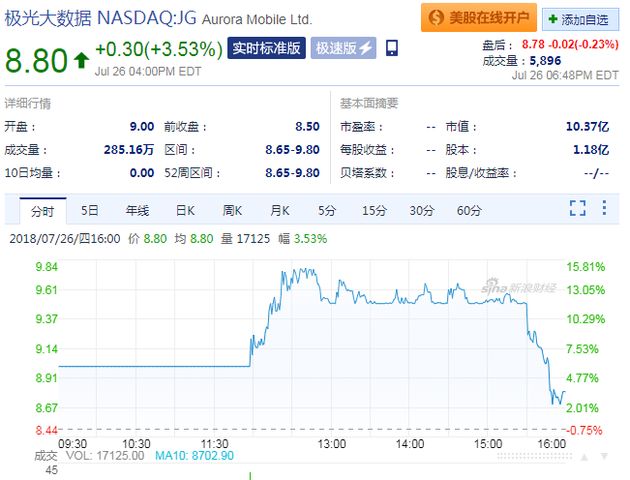
Task: Switch to 年线 yearly chart tab
Action: [x=137, y=211]
